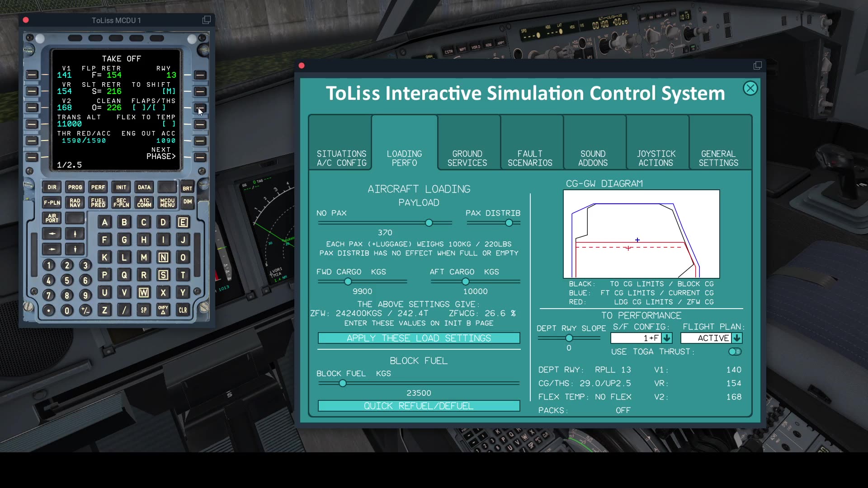Select the ATC COMM key
Viewport: 868px width, 488px height.
click(x=144, y=202)
